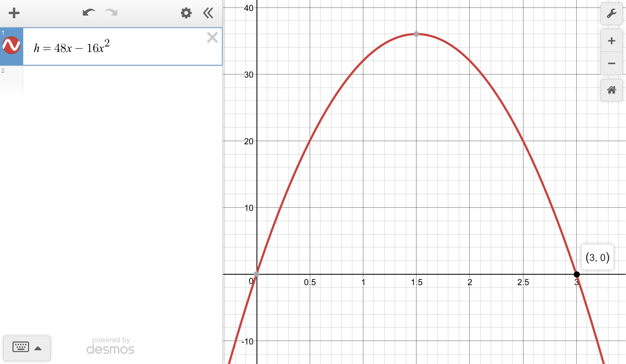The width and height of the screenshot is (626, 364).
Task: Click the black x-intercept point at 3
Action: coord(576,274)
